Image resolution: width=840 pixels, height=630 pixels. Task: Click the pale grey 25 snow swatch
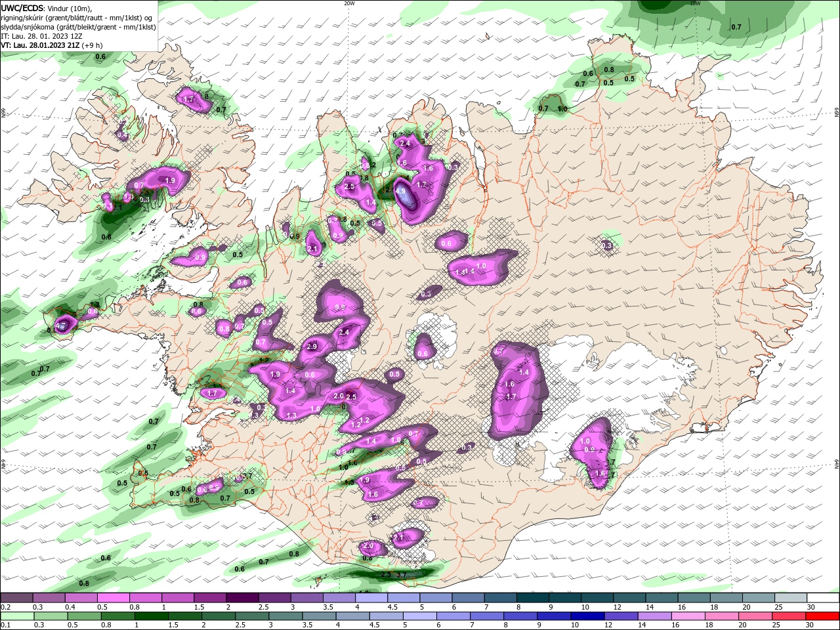coord(791,598)
